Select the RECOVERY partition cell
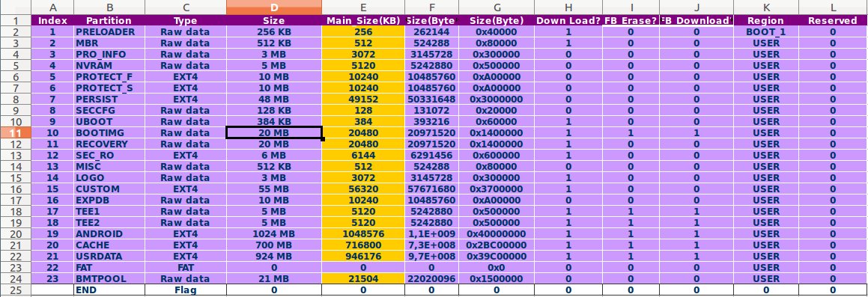Viewport: 868px width, 297px height. pyautogui.click(x=109, y=144)
